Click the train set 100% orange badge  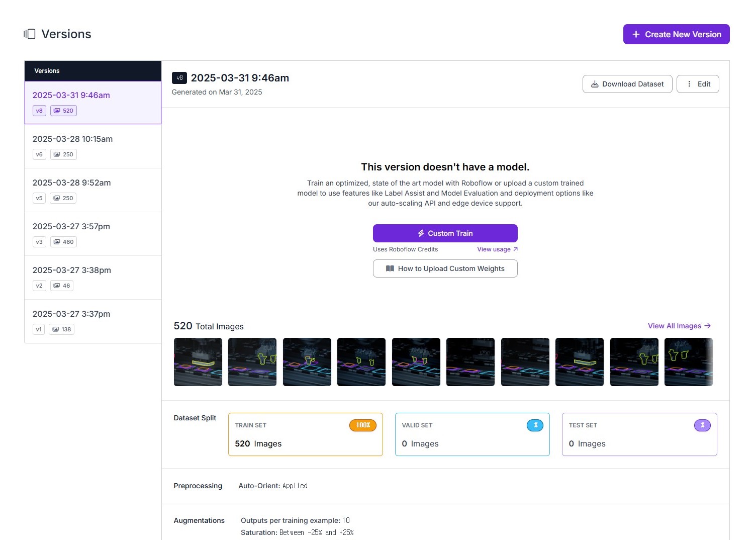(362, 425)
